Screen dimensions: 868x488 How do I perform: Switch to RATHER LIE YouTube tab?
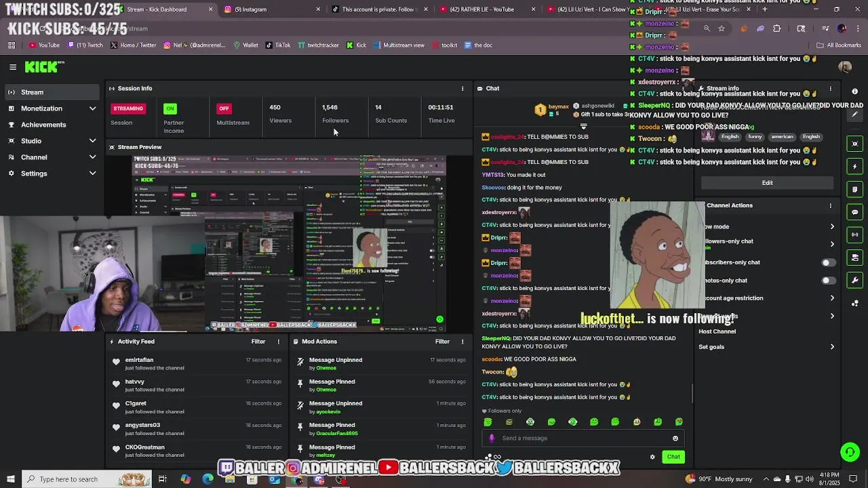[x=487, y=9]
